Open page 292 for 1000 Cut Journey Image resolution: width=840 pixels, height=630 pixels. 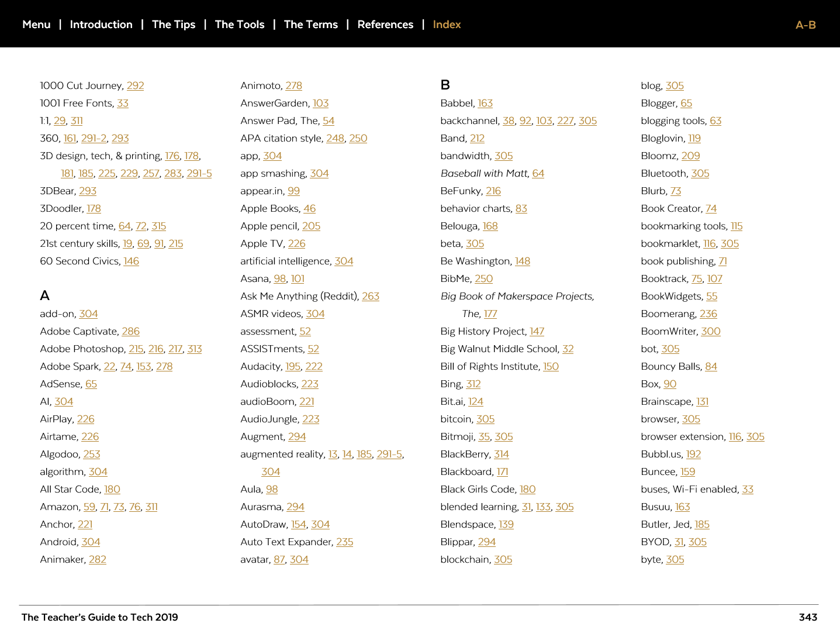click(x=135, y=85)
